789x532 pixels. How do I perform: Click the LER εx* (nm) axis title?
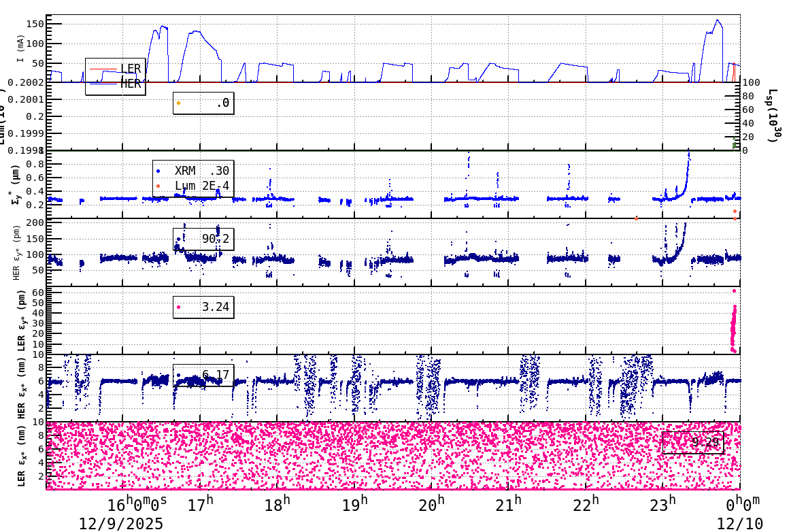pos(22,456)
